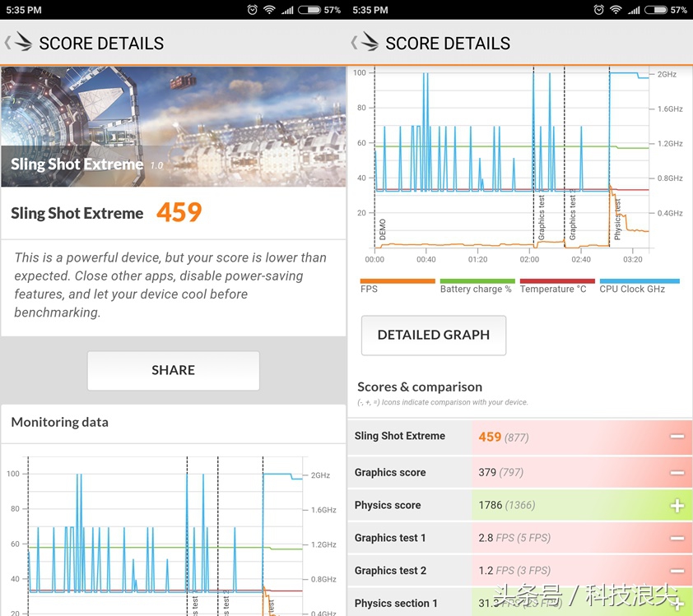
Task: Toggle the minus indicator on Graphics test 1
Action: pos(677,538)
